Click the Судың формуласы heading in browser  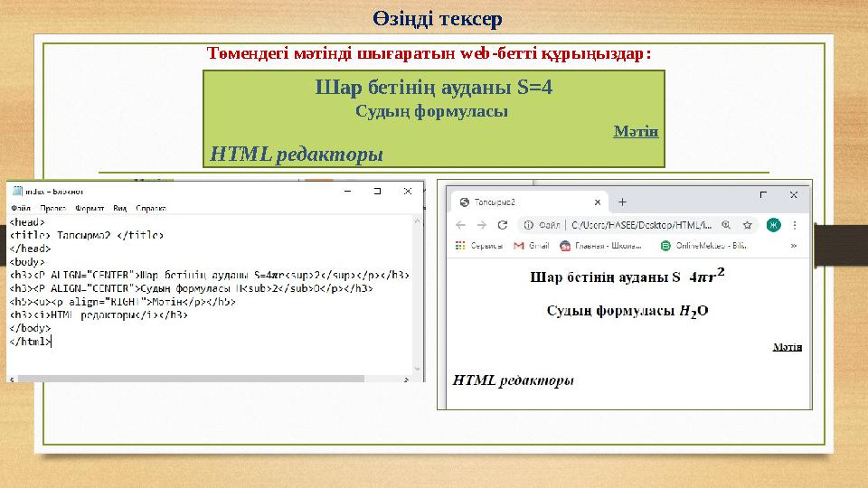click(x=627, y=311)
